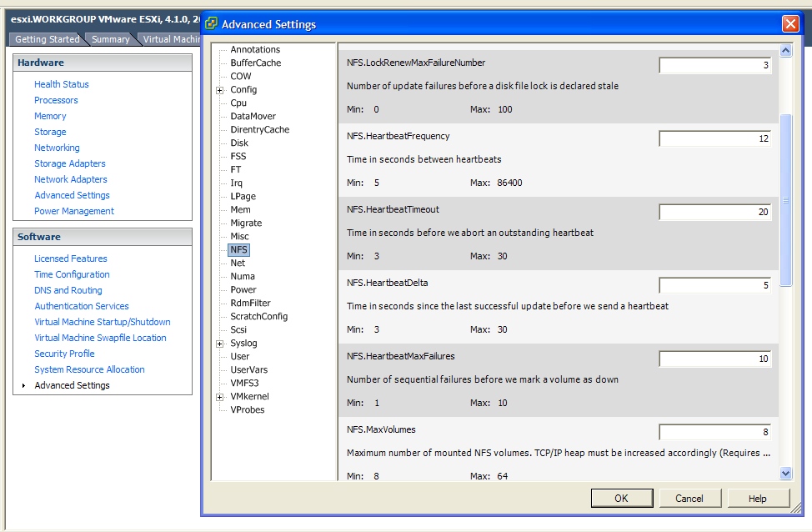The image size is (812, 532).
Task: Click the Cancel button
Action: coord(689,499)
